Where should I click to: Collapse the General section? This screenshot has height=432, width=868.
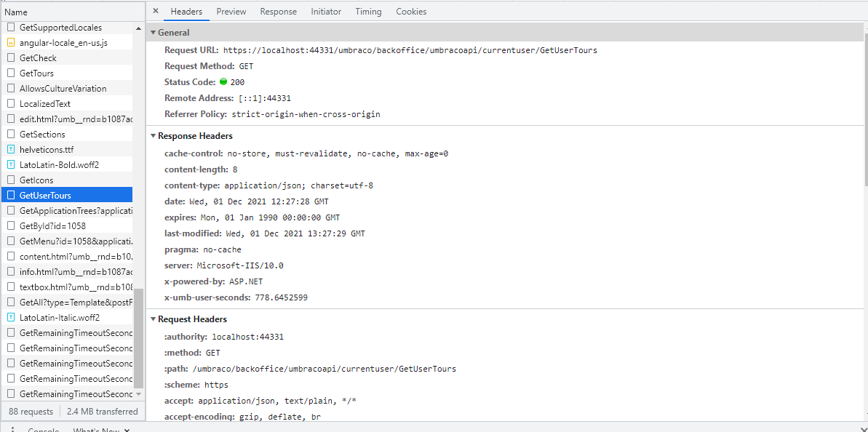(153, 33)
